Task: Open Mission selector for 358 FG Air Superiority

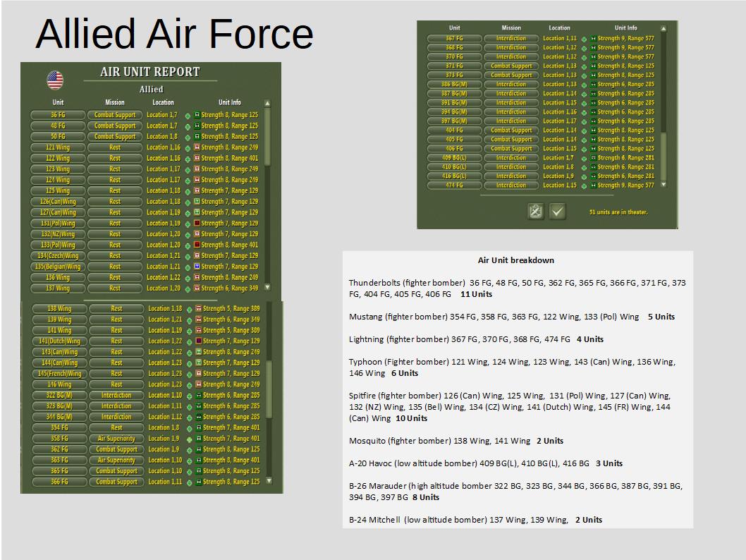Action: (116, 439)
